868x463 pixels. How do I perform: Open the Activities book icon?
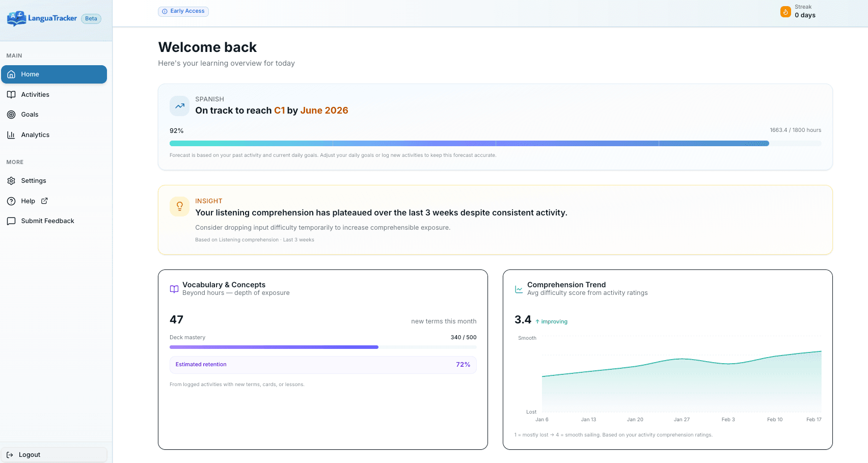pos(11,94)
